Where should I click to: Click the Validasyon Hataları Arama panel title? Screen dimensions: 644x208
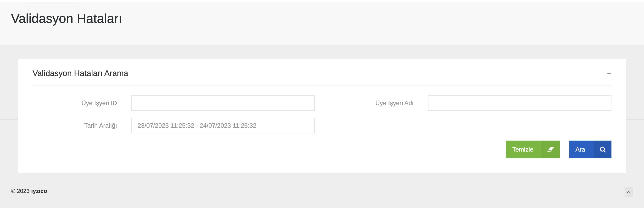(80, 73)
